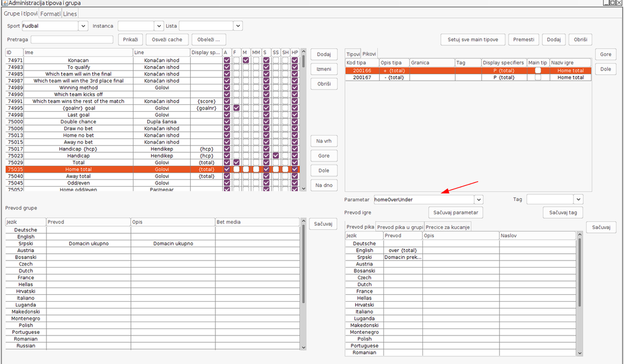This screenshot has height=364, width=624.
Task: Select the Konacan row 74971
Action: click(x=152, y=60)
